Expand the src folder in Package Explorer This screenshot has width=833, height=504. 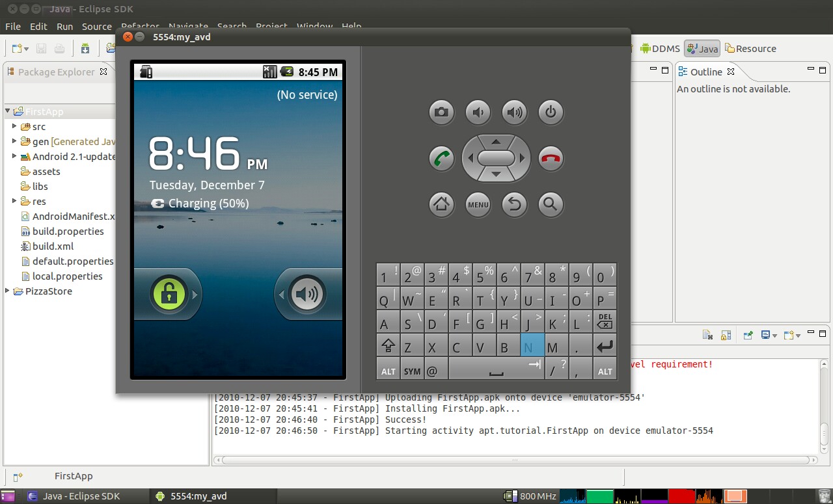[14, 126]
